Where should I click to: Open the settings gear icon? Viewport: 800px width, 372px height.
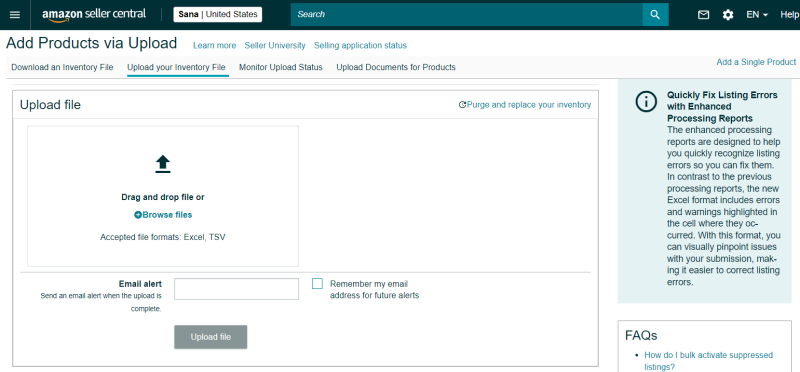(x=728, y=15)
